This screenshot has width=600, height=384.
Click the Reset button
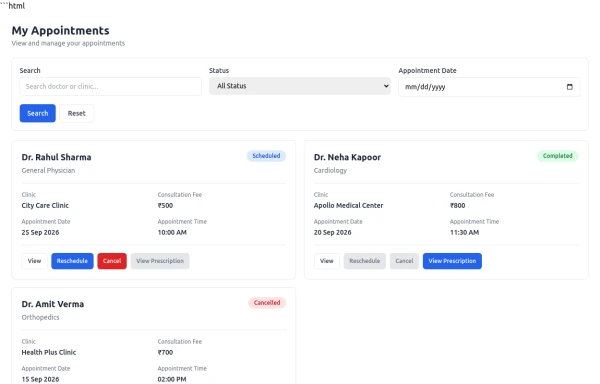point(77,113)
